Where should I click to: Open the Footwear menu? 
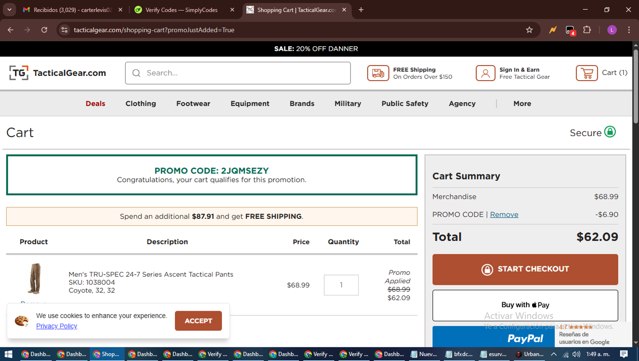pyautogui.click(x=193, y=103)
